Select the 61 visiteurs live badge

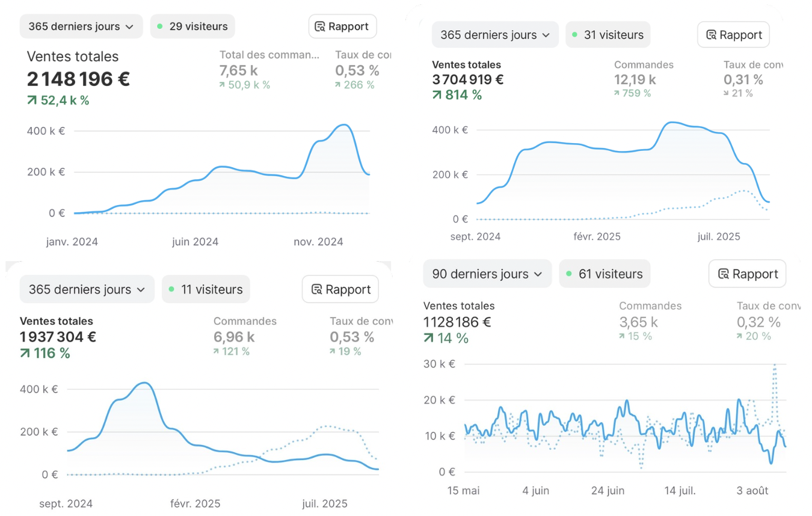(604, 274)
